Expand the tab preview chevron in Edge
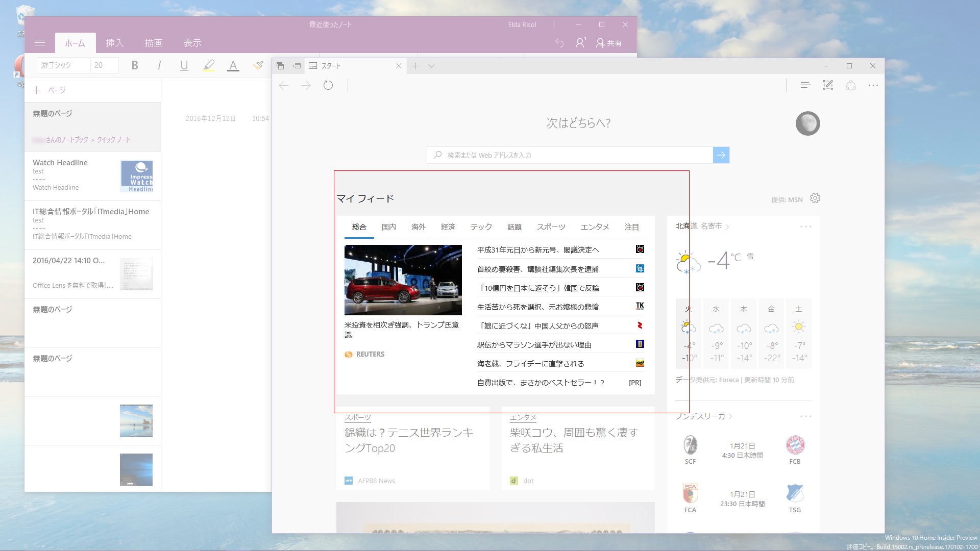The height and width of the screenshot is (551, 980). coord(431,66)
